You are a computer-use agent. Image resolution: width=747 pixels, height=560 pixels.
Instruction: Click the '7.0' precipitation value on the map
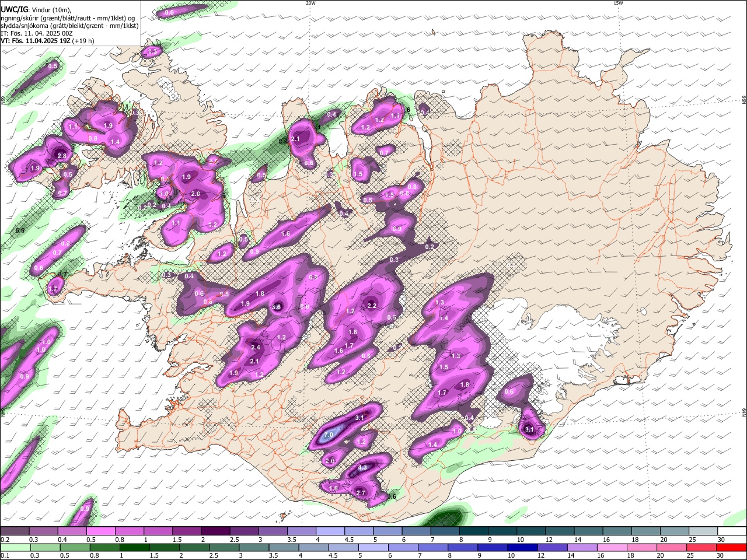pos(329,435)
